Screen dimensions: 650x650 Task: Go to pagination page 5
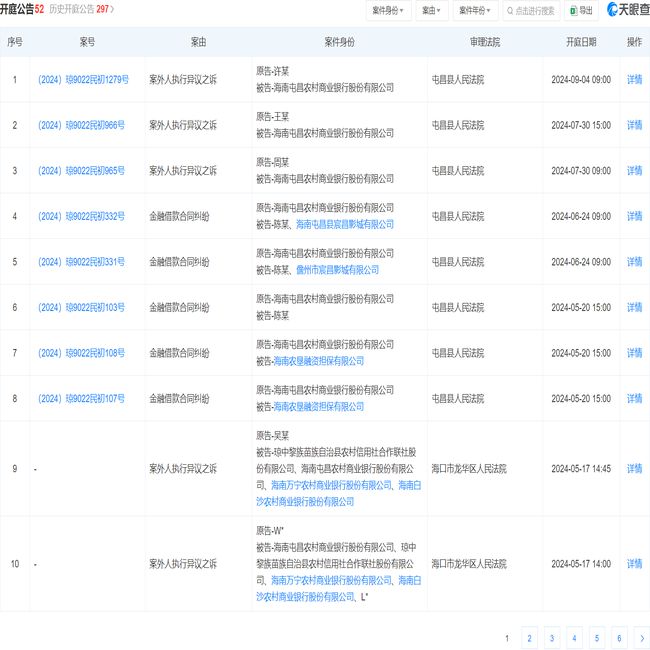click(597, 638)
